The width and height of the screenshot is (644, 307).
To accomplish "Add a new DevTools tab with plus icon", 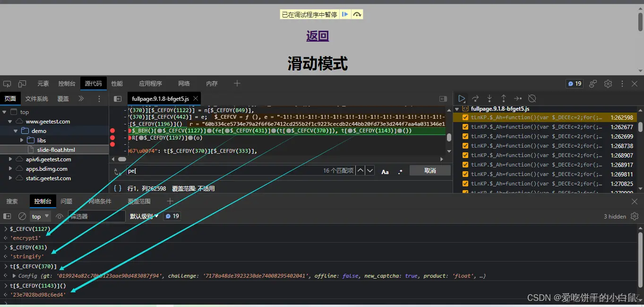I will pyautogui.click(x=237, y=83).
